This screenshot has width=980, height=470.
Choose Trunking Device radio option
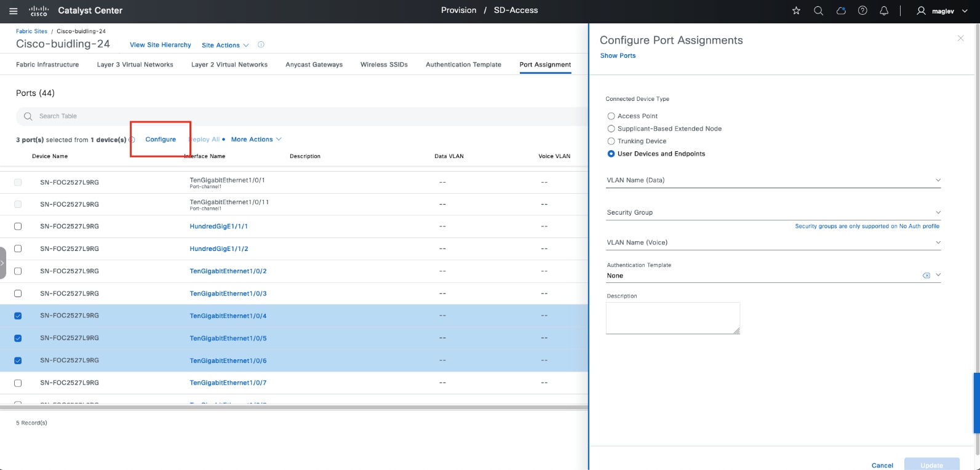pyautogui.click(x=611, y=141)
